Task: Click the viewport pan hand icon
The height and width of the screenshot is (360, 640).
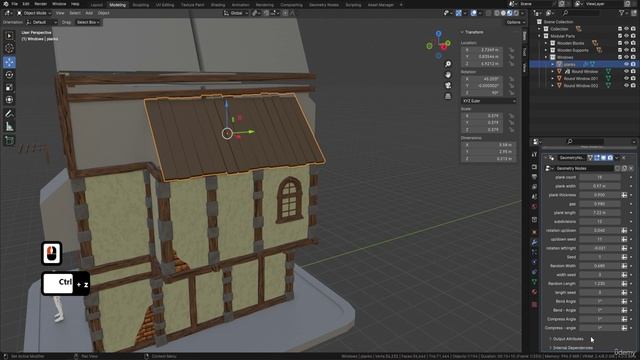Action: tap(448, 75)
